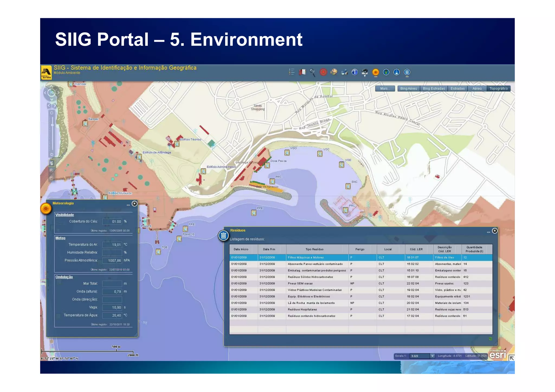Select the Topográfico basemap tab

click(499, 89)
